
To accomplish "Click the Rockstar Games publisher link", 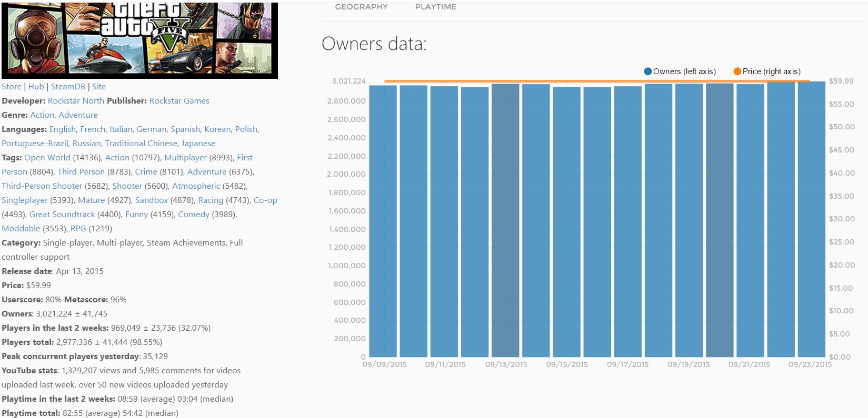I will tap(179, 101).
